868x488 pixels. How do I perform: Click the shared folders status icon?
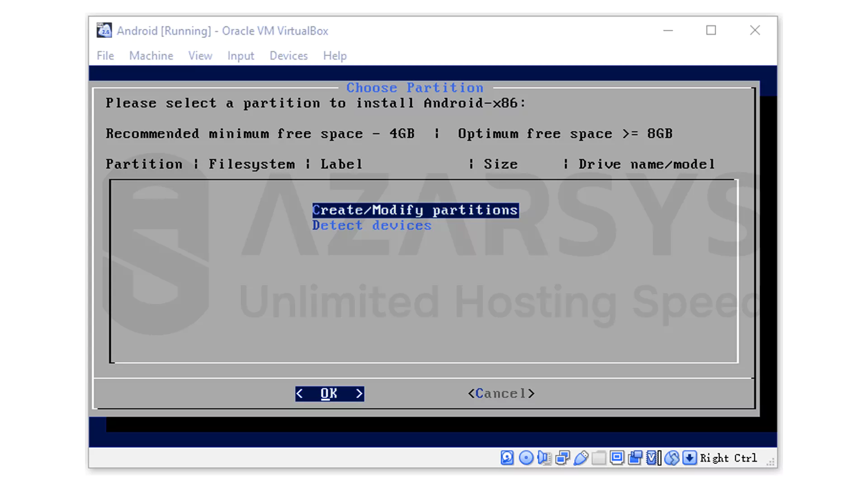[x=599, y=458]
